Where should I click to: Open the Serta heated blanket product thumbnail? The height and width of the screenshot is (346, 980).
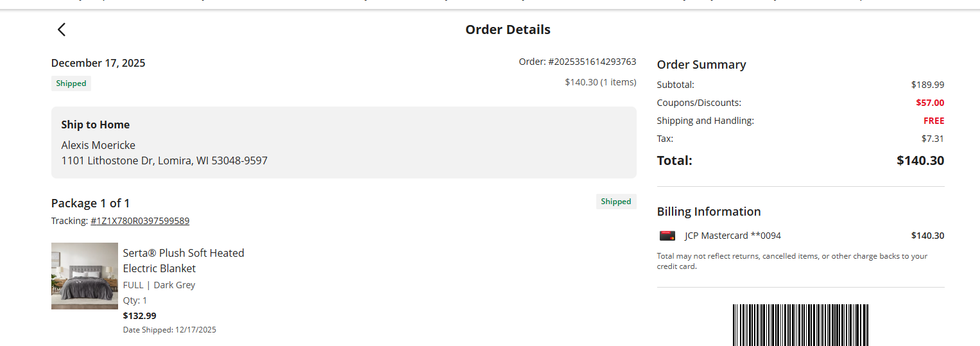(x=85, y=276)
